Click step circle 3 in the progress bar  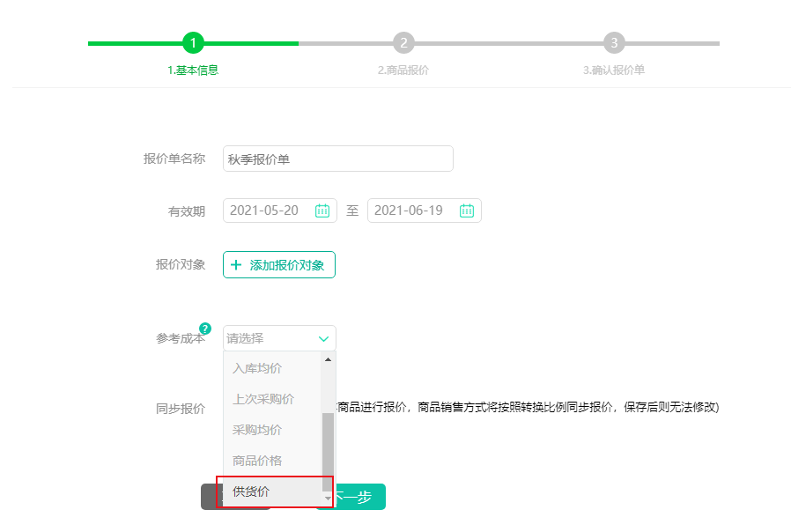click(x=614, y=41)
